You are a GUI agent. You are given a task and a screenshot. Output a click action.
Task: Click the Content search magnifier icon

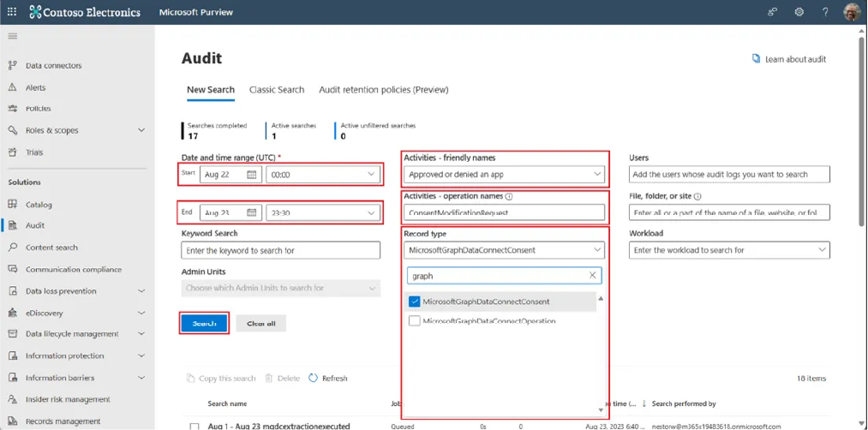13,248
